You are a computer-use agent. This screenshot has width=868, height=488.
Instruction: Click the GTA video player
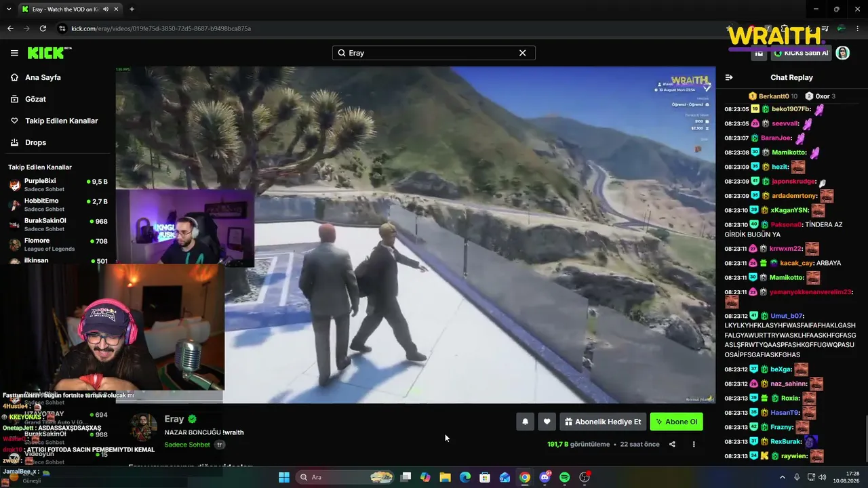[x=415, y=235]
